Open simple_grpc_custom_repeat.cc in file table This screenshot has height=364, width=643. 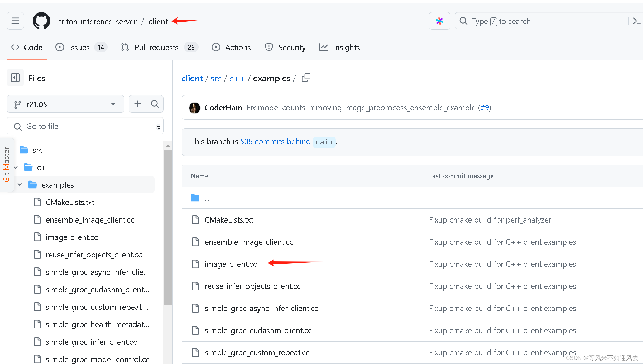[x=257, y=352]
